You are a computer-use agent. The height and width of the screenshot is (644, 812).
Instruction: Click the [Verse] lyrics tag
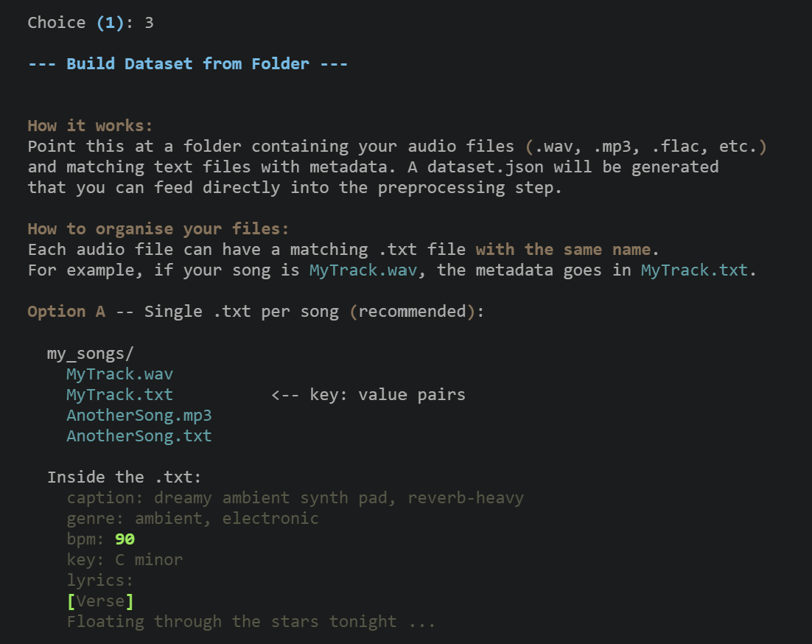click(100, 601)
